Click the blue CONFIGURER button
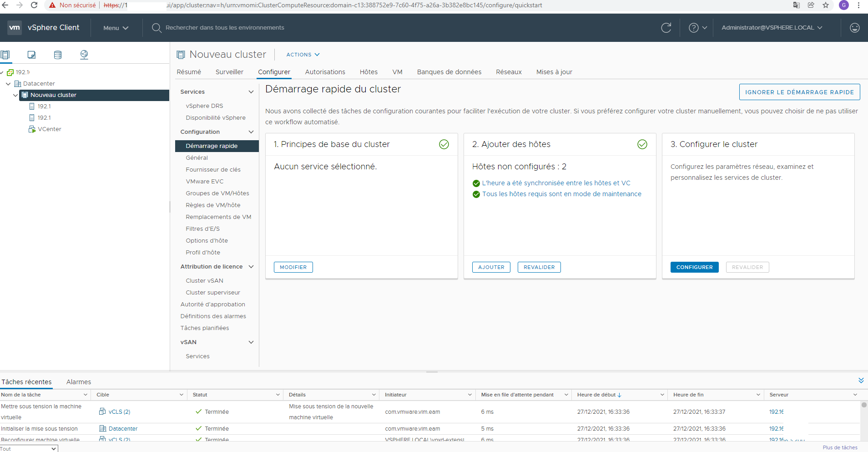 tap(694, 267)
